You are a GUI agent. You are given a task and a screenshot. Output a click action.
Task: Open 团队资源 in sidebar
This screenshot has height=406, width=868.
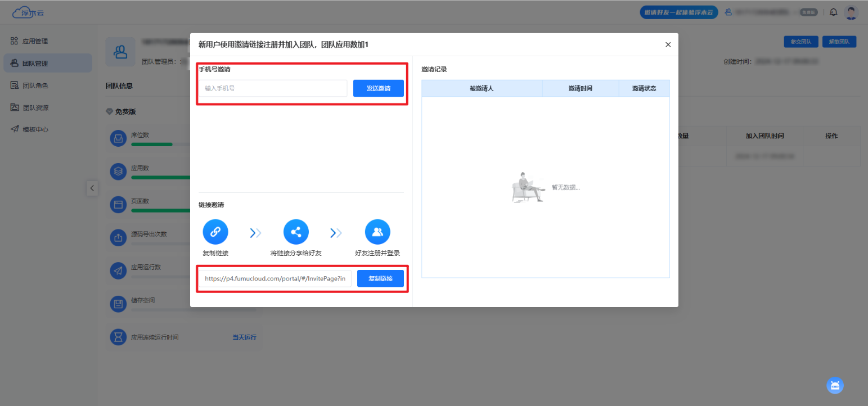[x=35, y=107]
